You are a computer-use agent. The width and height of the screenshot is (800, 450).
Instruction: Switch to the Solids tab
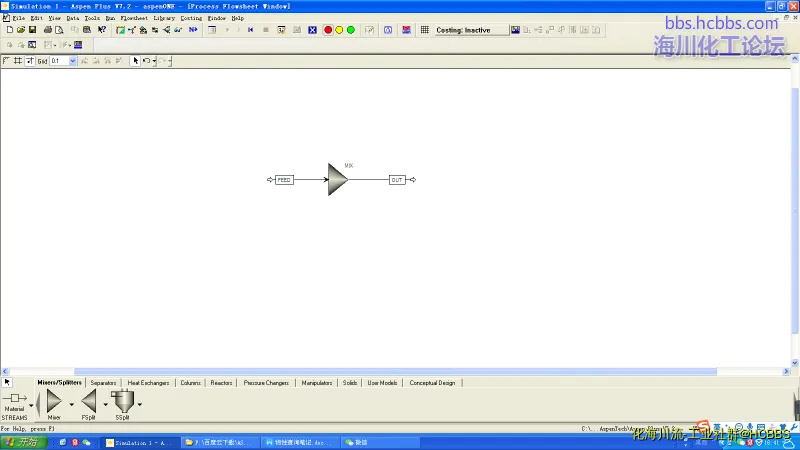[x=350, y=383]
